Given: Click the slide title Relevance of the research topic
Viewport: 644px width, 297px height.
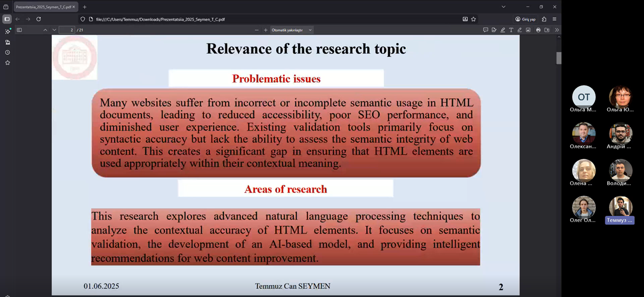Looking at the screenshot, I should click(x=306, y=49).
